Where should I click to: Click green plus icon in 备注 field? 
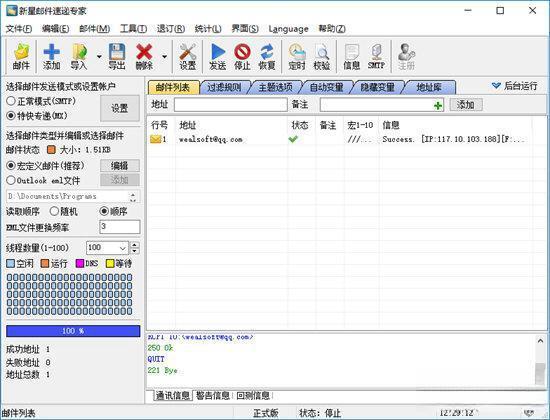click(x=438, y=105)
